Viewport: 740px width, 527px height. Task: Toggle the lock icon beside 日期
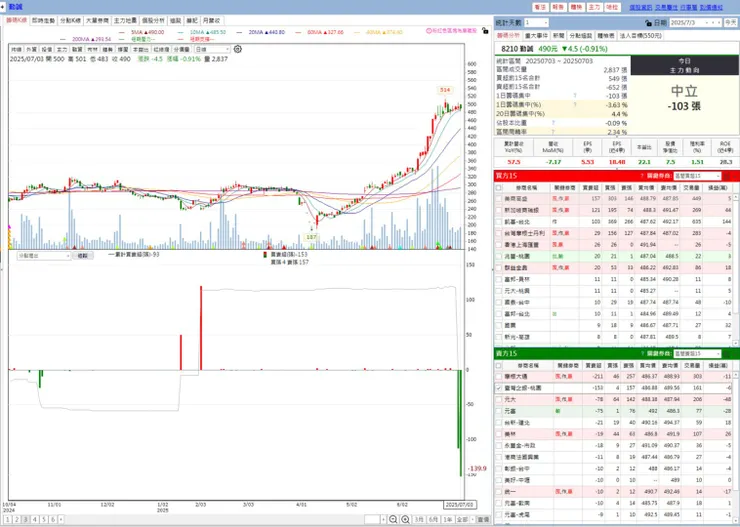[648, 23]
